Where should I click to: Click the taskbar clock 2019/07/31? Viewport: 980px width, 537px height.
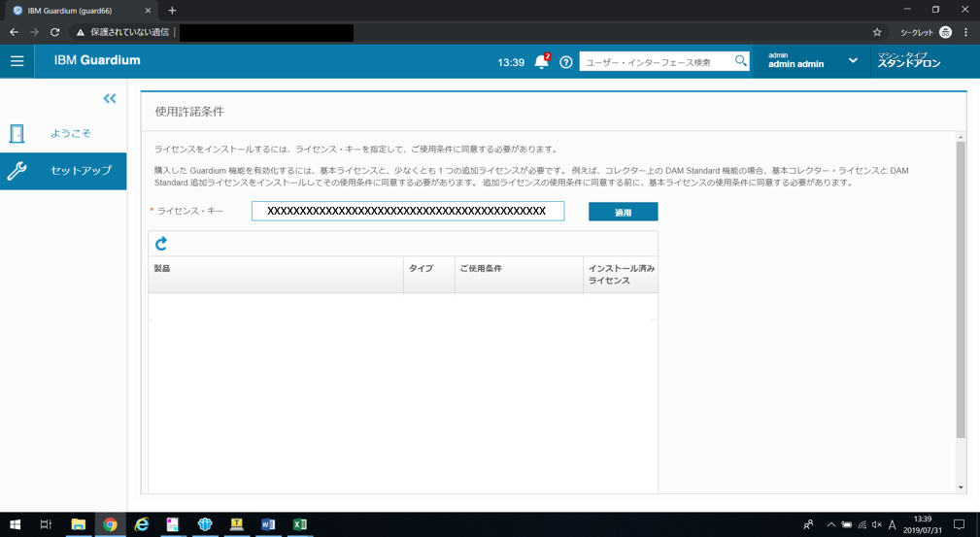tap(923, 525)
